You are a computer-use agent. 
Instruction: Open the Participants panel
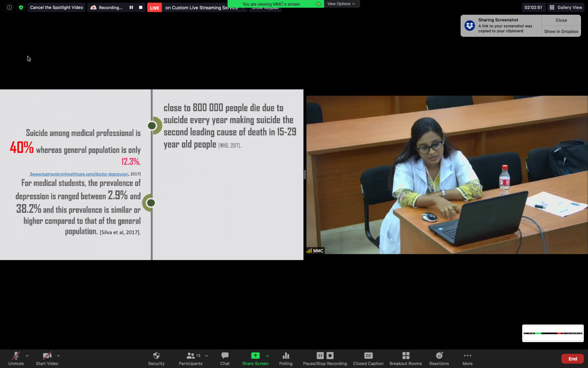[x=190, y=356]
